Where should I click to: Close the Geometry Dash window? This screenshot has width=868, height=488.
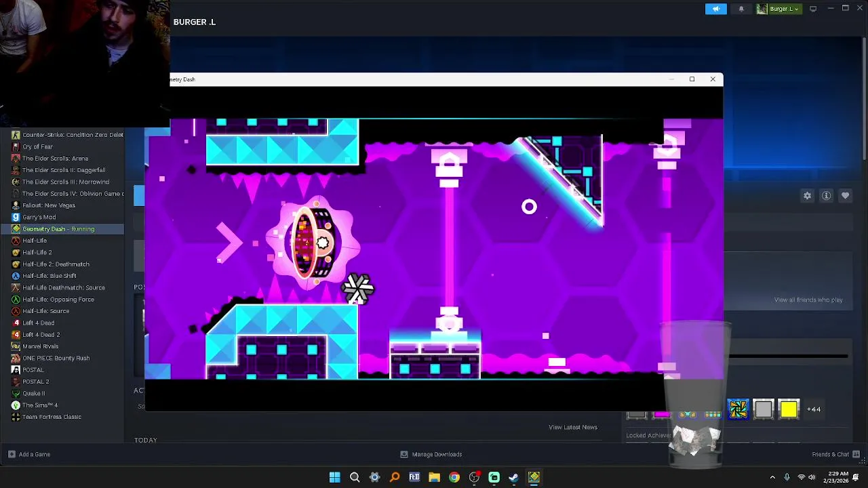(x=713, y=79)
